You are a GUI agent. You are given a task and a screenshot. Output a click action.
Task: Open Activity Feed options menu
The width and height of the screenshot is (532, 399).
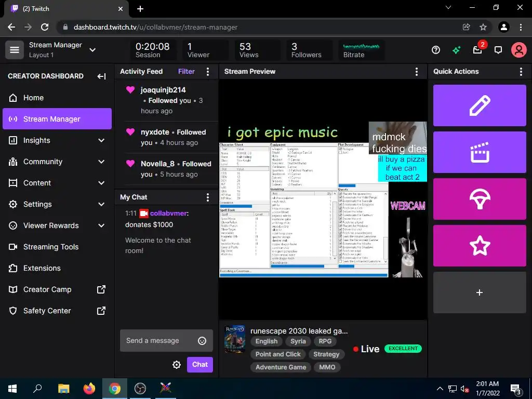pos(208,71)
